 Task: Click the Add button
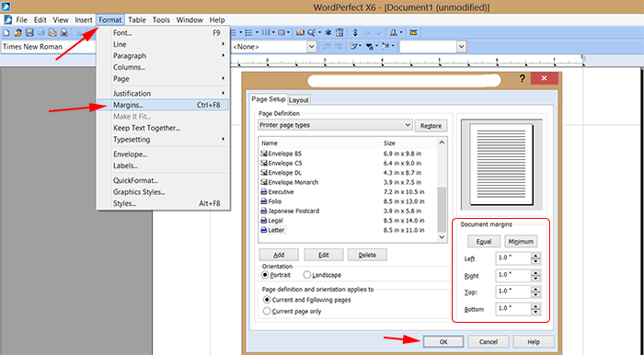279,255
